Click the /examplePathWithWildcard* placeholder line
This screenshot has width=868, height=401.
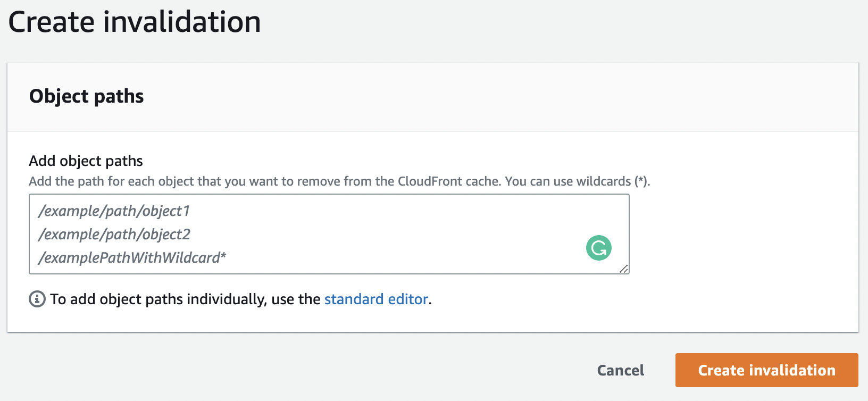pos(132,258)
